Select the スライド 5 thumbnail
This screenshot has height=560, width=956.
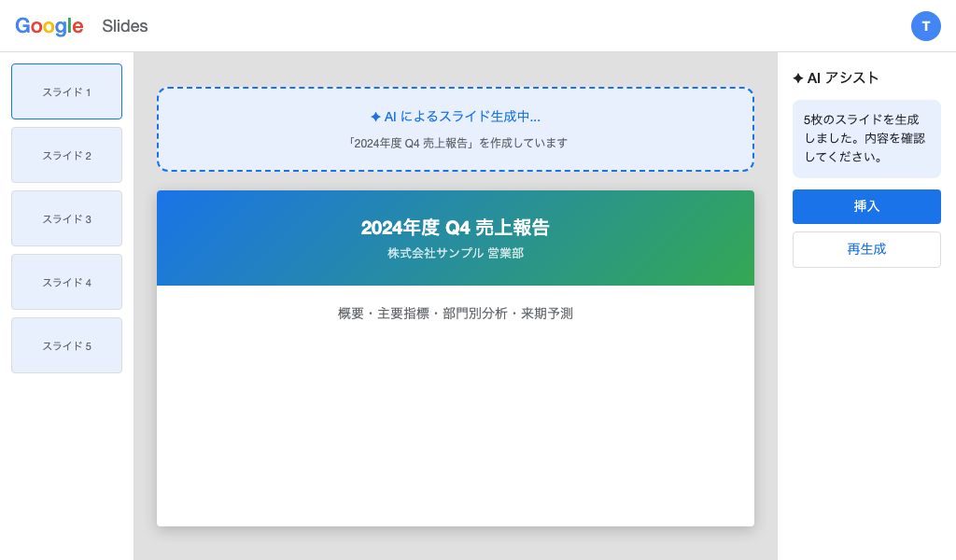[66, 345]
